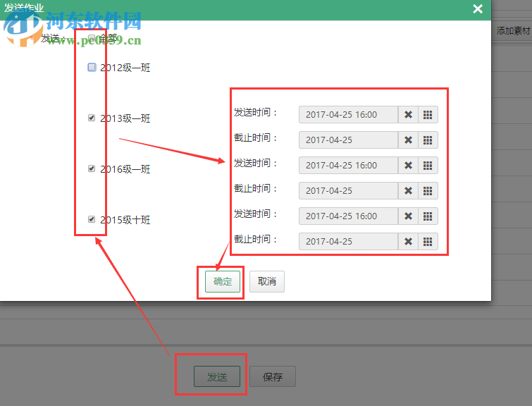Image resolution: width=532 pixels, height=406 pixels.
Task: Edit the first 发送时间 input 2017-04-25 16:00
Action: click(349, 115)
